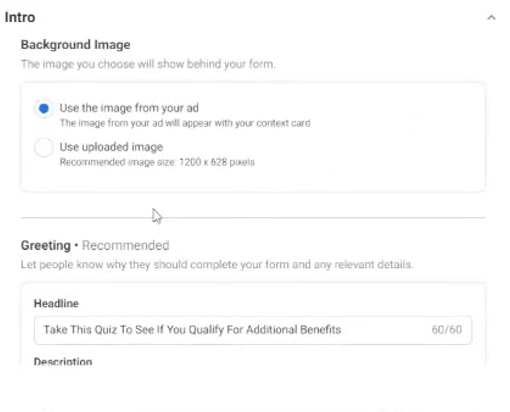Click 'The image you choose will show' description
This screenshot has height=412, width=510.
[x=148, y=64]
